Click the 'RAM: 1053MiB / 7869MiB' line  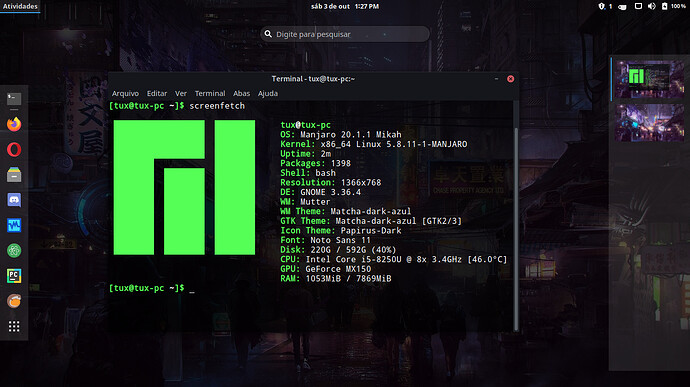(336, 278)
